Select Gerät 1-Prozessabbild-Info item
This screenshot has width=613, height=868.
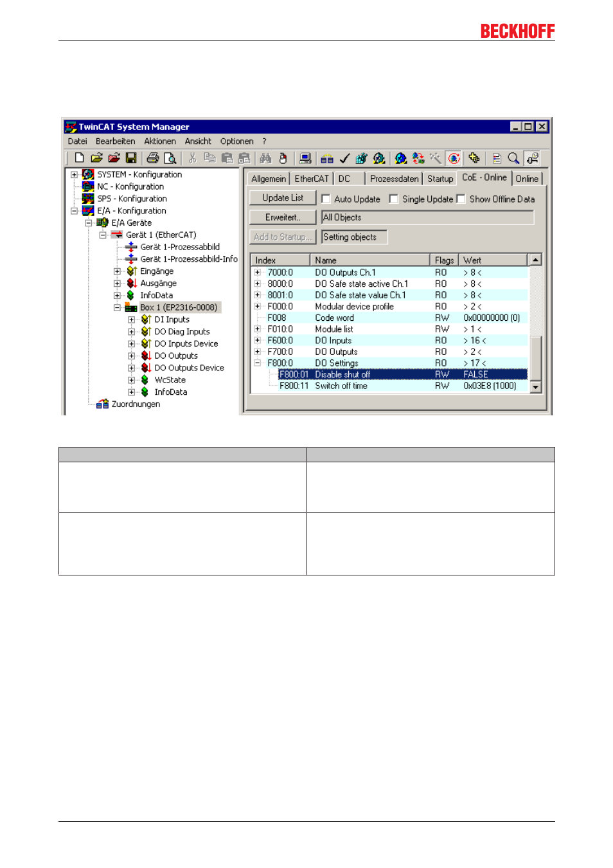[x=189, y=259]
